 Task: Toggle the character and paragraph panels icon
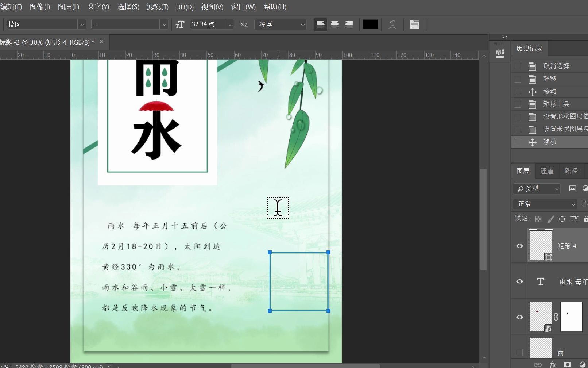(x=414, y=24)
